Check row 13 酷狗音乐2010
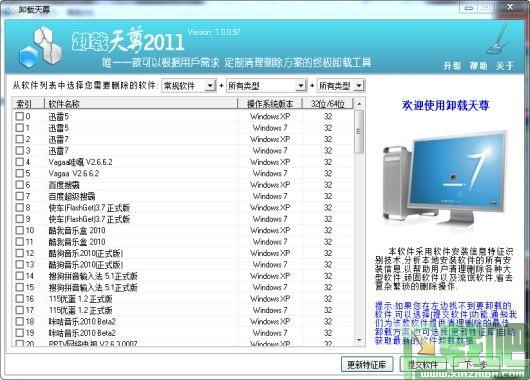Screen dimensions: 530x380 (20, 264)
